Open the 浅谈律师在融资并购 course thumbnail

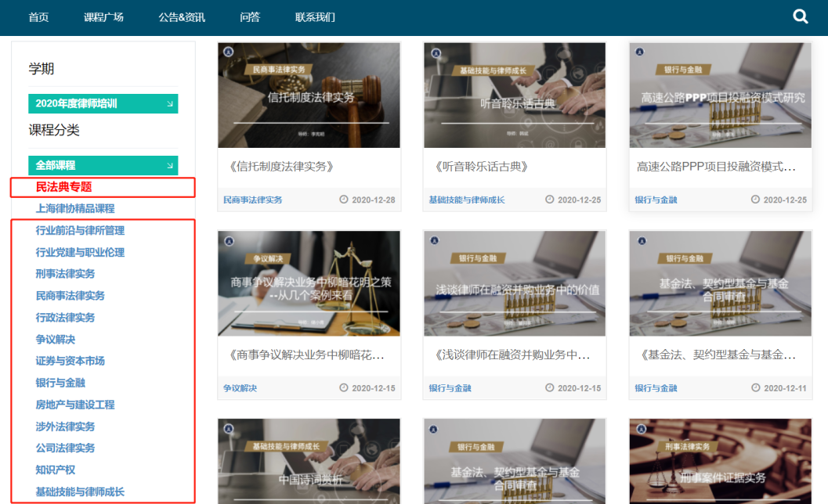click(x=515, y=283)
